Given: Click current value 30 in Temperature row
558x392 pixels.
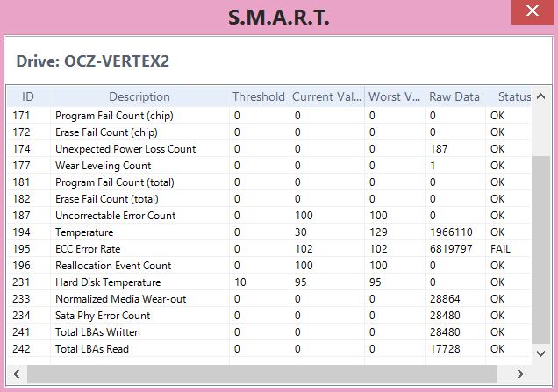Looking at the screenshot, I should tap(301, 232).
